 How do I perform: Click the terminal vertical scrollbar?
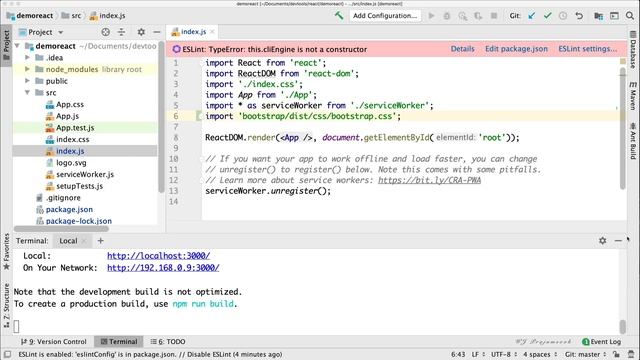(622, 327)
